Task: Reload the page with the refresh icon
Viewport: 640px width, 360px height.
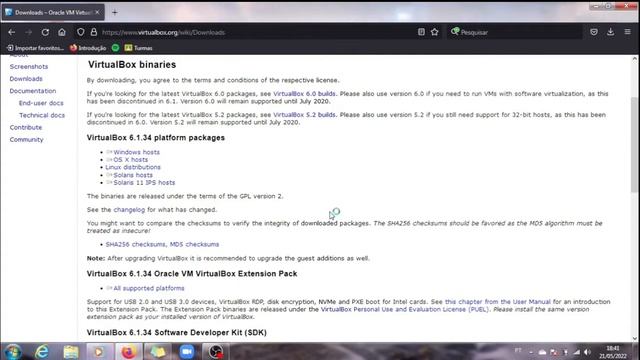Action: [45, 32]
